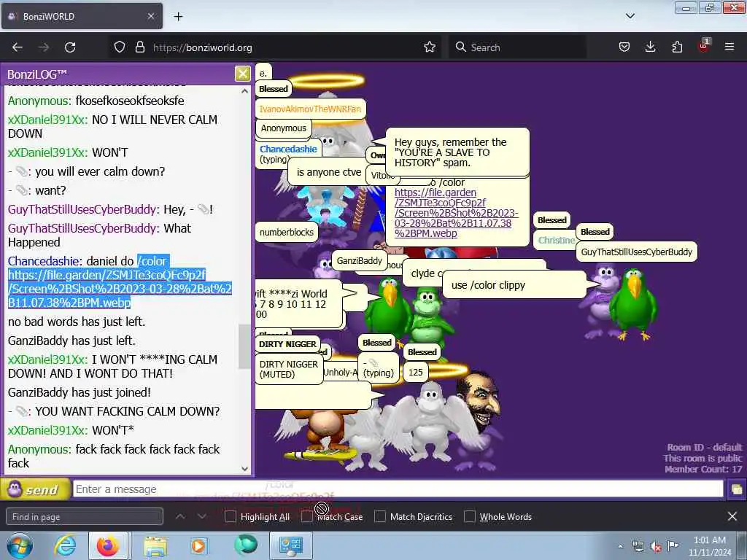View site info via the padlock icon

click(x=139, y=47)
